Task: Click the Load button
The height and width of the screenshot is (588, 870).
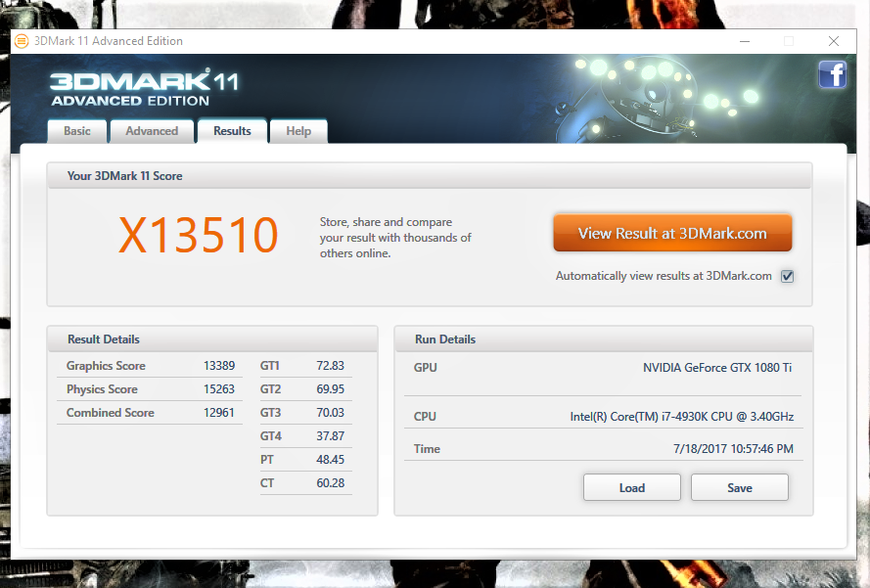Action: point(632,487)
